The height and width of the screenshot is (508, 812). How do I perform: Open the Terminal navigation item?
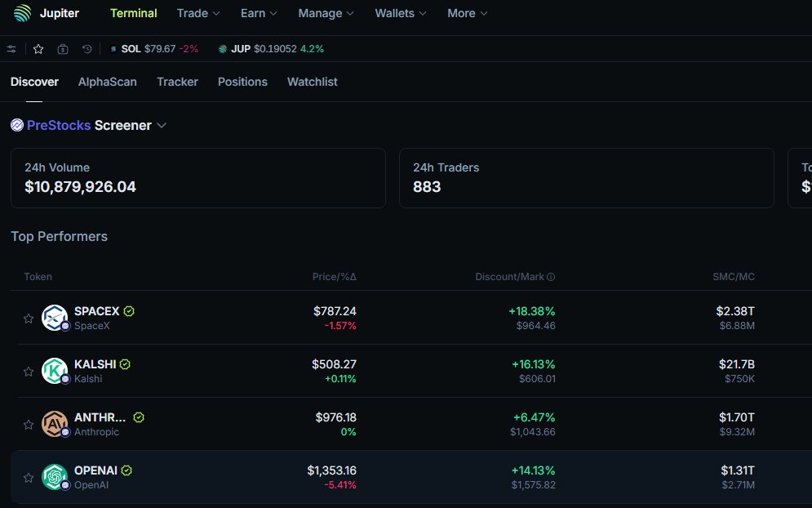pos(134,14)
